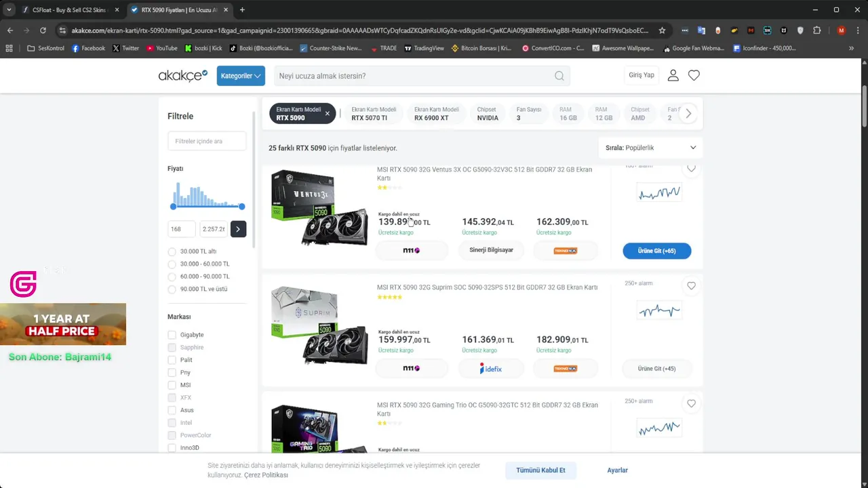View the Gaming Trio price history chart
Image resolution: width=868 pixels, height=488 pixels.
tap(659, 428)
